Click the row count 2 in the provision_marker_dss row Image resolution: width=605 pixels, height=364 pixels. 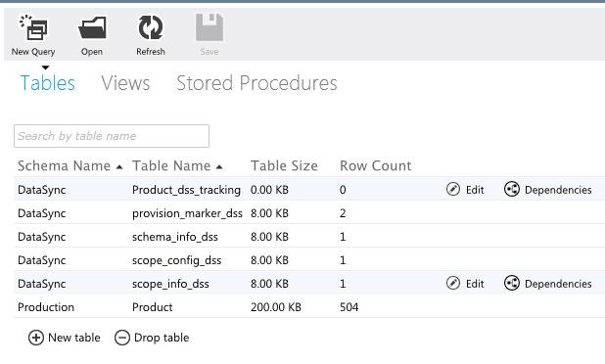point(343,213)
